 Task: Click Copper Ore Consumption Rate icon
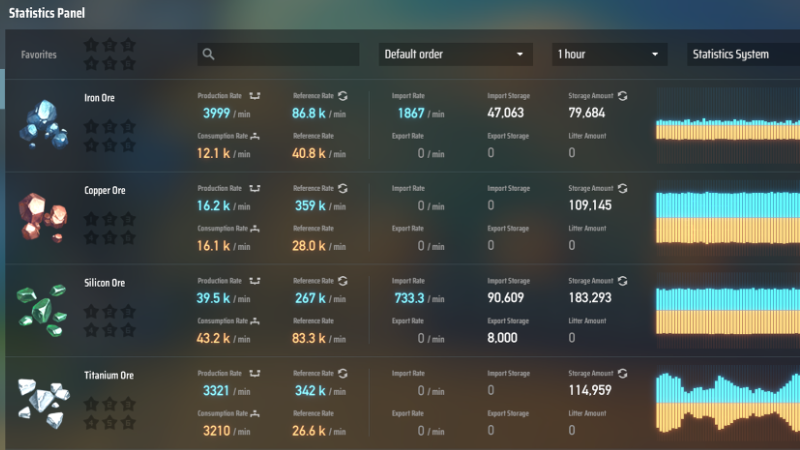pos(255,229)
